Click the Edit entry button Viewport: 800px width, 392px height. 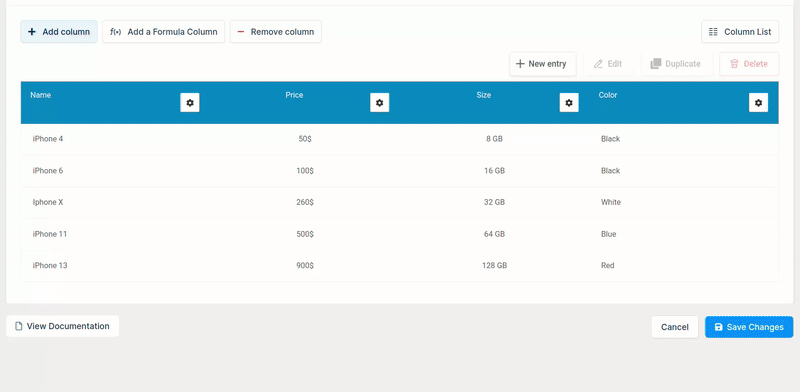click(x=608, y=64)
